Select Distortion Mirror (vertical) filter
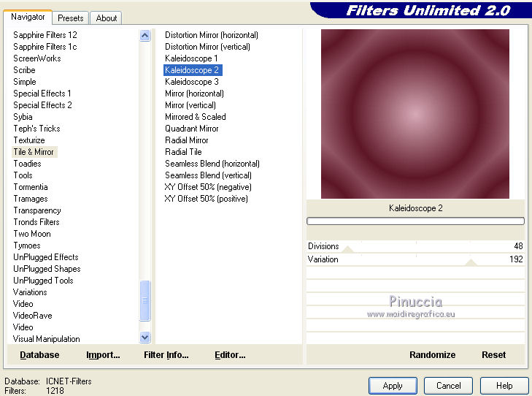The image size is (532, 396). [x=207, y=47]
